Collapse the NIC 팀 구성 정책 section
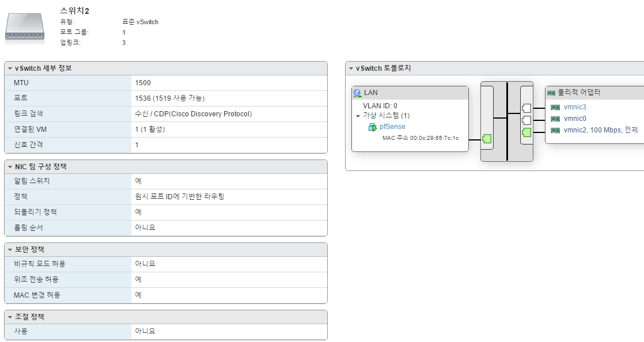The image size is (644, 342). (x=10, y=167)
